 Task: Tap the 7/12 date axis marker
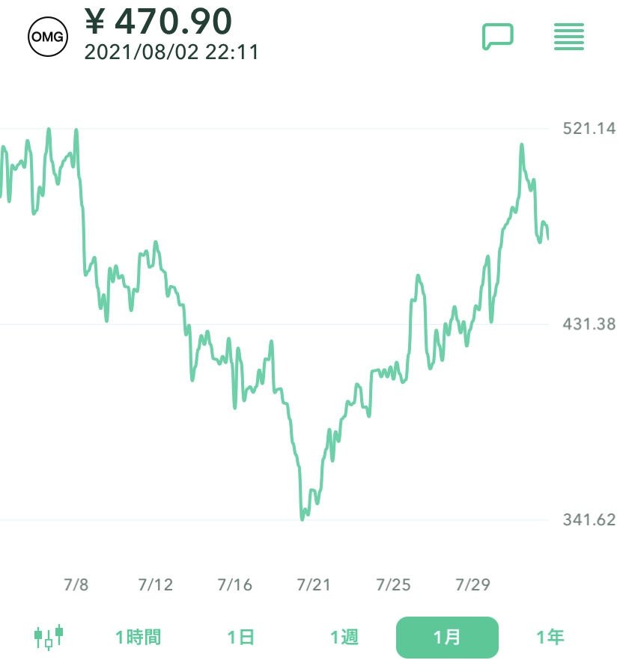(156, 584)
